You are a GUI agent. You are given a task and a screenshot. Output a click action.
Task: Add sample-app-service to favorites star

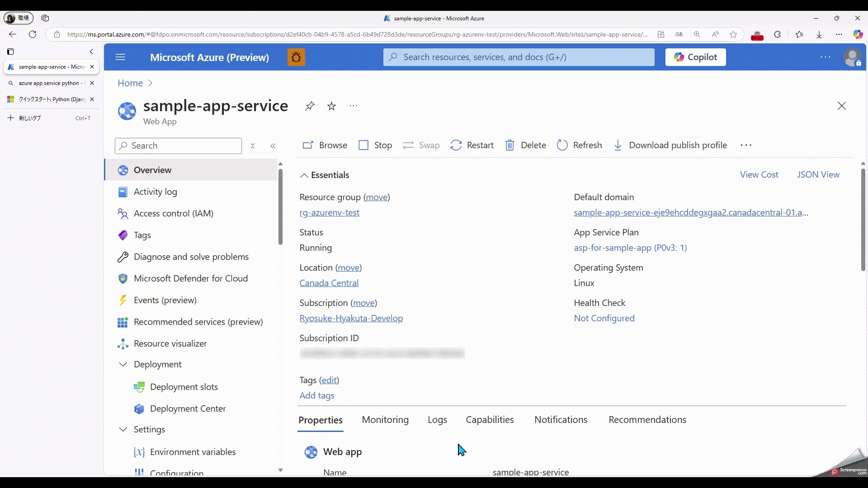(x=332, y=106)
